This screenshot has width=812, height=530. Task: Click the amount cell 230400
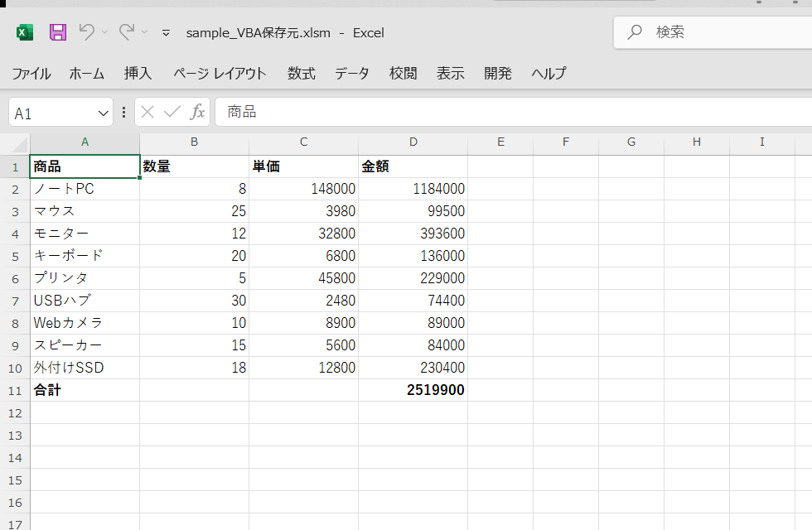[413, 368]
